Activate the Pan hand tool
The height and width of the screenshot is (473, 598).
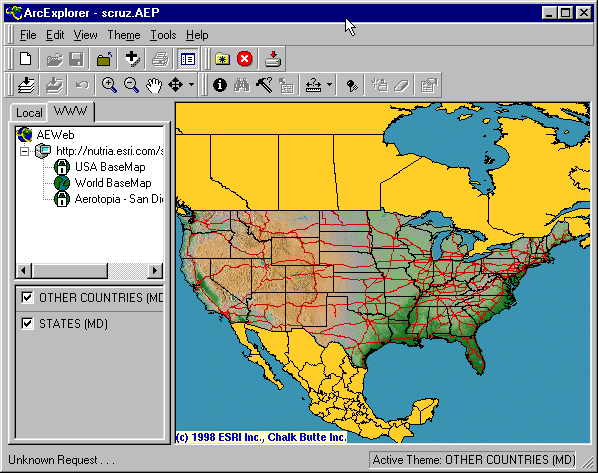coord(154,85)
